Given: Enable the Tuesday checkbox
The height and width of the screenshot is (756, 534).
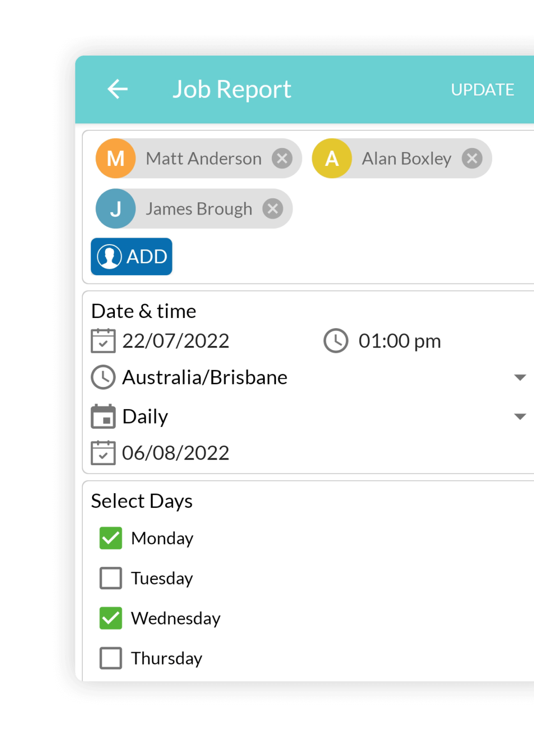Looking at the screenshot, I should (110, 578).
